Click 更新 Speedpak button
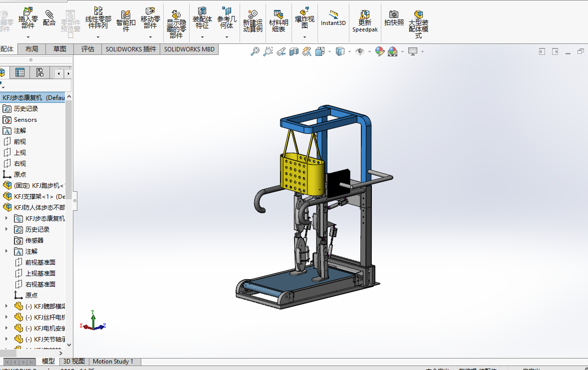The image size is (588, 370). 365,21
